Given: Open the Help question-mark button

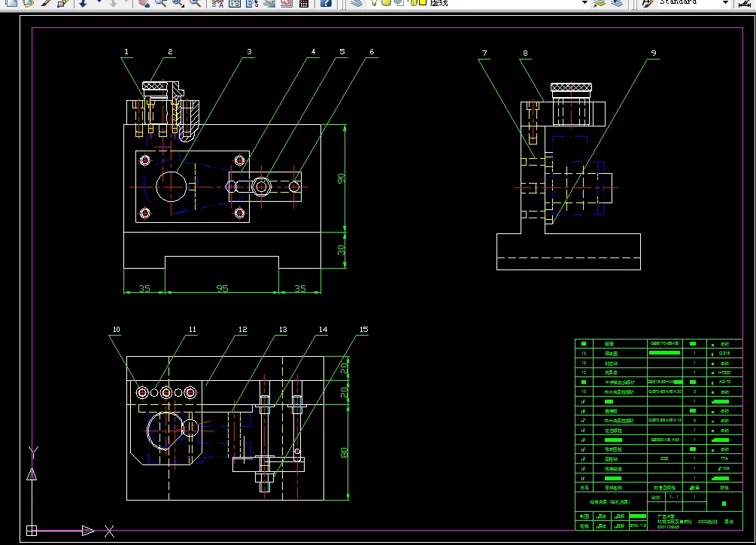Looking at the screenshot, I should tap(326, 3).
